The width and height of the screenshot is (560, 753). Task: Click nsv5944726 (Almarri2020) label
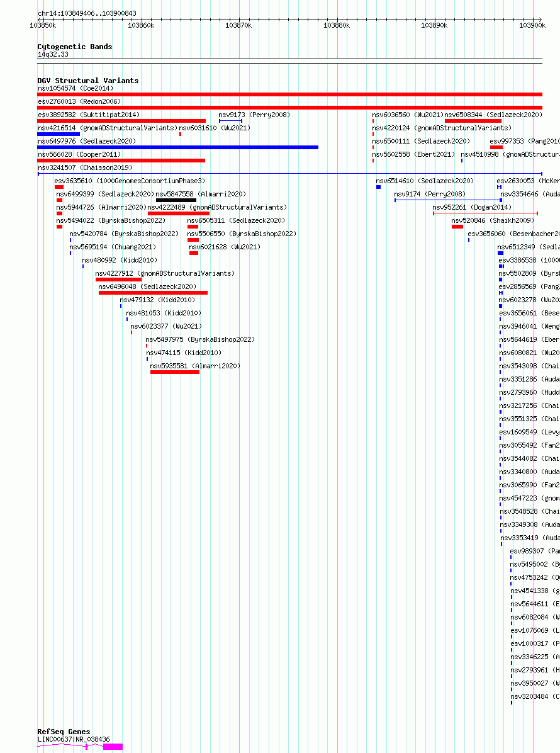(101, 207)
